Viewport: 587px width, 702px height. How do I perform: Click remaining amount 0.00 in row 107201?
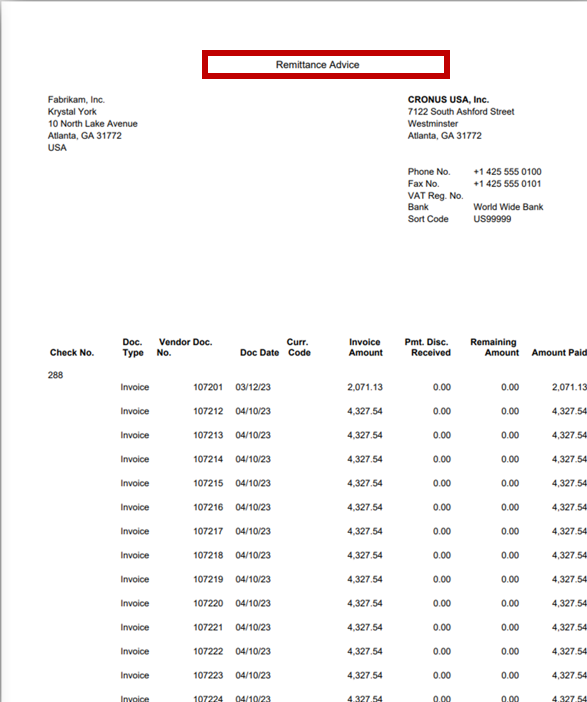click(510, 387)
